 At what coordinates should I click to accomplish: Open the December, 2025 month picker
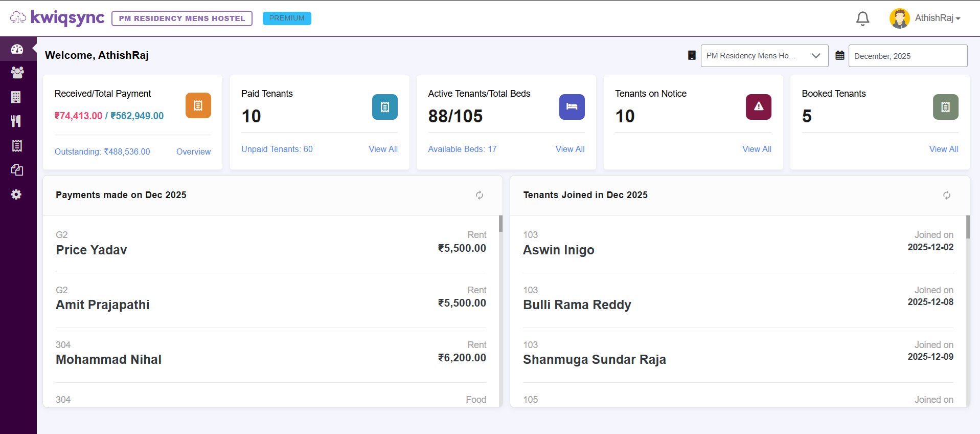pyautogui.click(x=907, y=56)
